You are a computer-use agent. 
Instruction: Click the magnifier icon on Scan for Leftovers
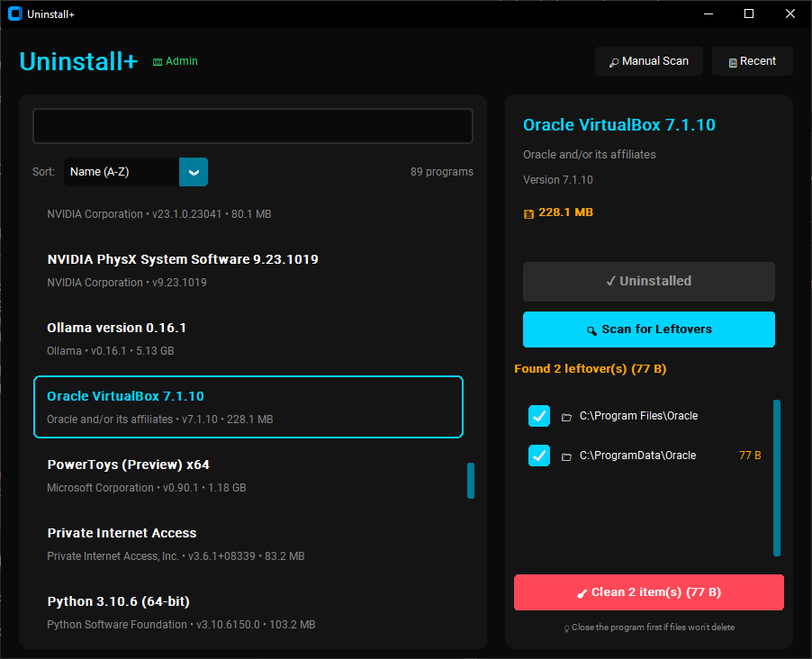tap(591, 330)
